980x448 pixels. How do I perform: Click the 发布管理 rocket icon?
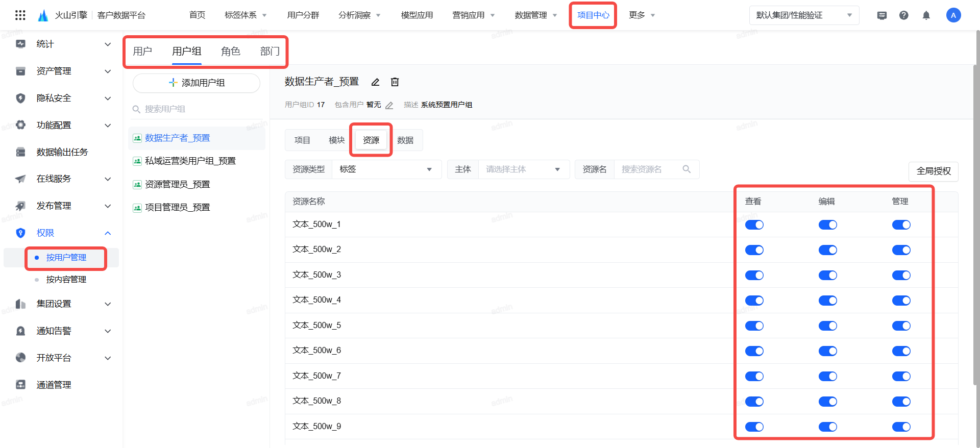[20, 206]
